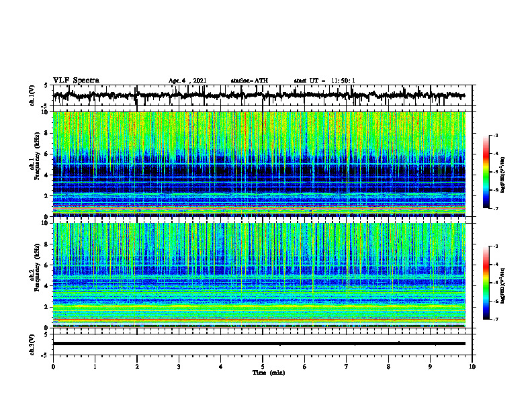Screen dimensions: 532x411
Task: Click time tick label "5" on the x-axis
Action: [x=263, y=367]
